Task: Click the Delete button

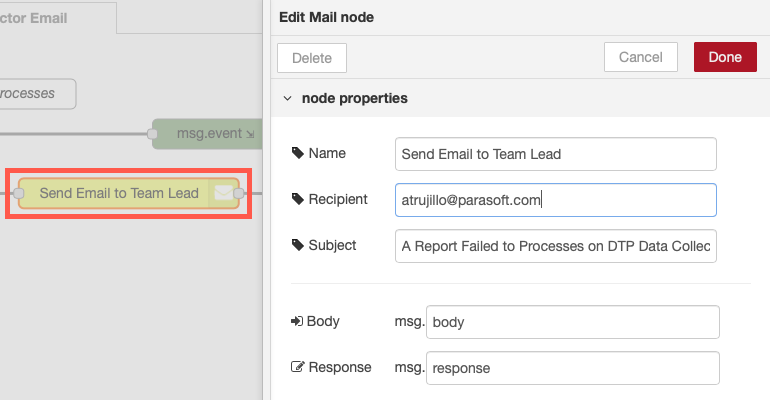Action: click(312, 58)
